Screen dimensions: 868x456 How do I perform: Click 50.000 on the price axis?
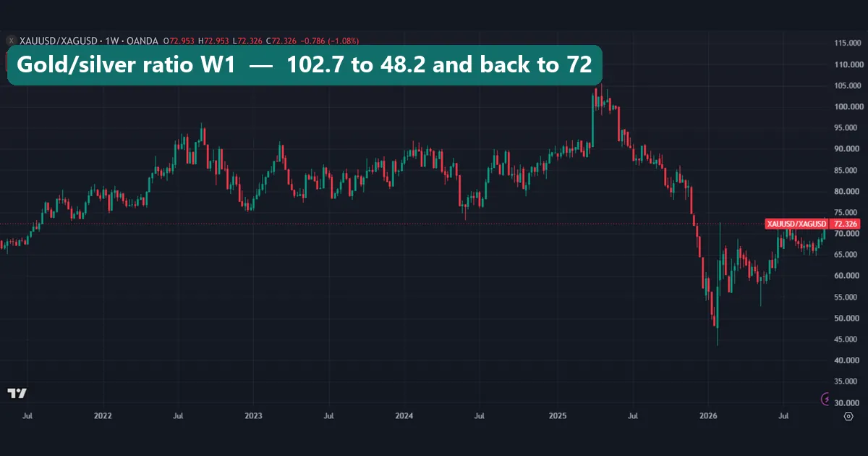pyautogui.click(x=848, y=318)
